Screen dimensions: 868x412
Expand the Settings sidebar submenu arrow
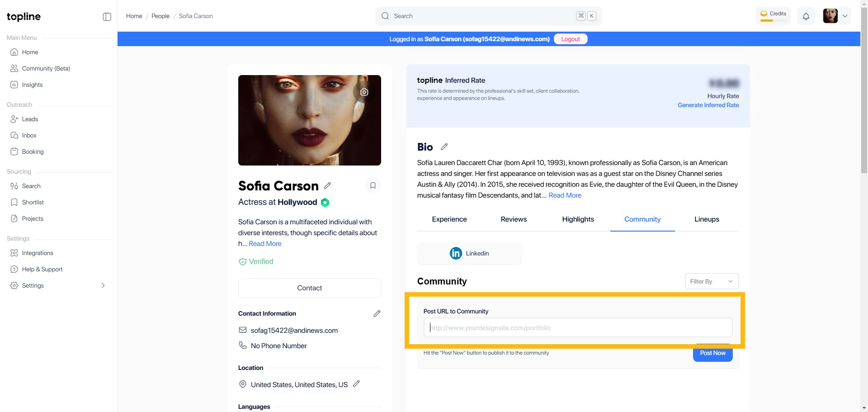coord(103,285)
